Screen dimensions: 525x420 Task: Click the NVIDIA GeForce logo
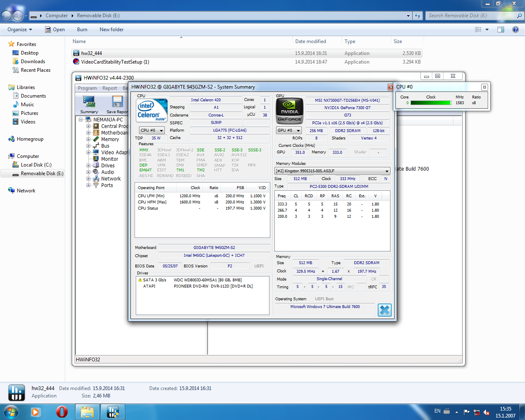(290, 111)
